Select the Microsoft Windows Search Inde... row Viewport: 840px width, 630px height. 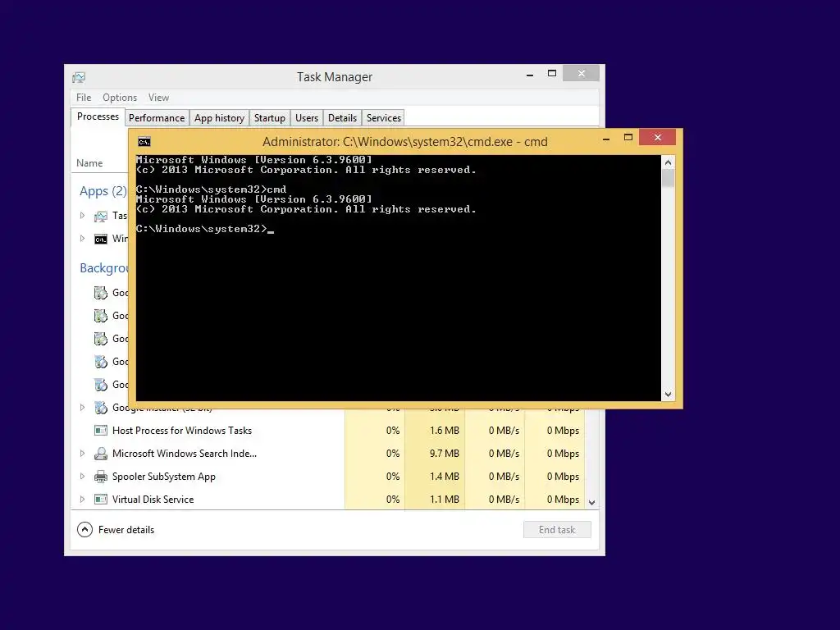tap(328, 454)
